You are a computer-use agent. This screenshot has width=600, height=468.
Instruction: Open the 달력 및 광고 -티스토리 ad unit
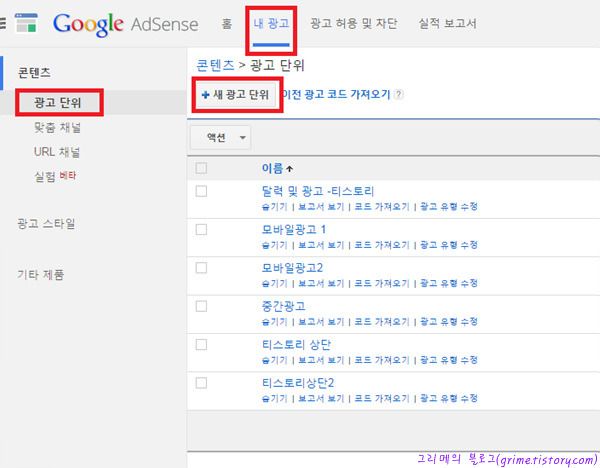click(x=318, y=191)
